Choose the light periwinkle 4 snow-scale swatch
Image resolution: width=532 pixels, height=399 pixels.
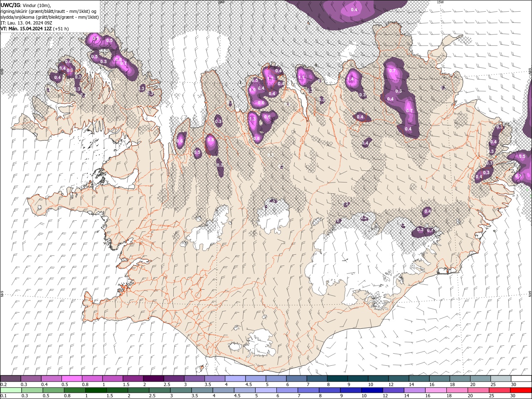click(x=235, y=379)
